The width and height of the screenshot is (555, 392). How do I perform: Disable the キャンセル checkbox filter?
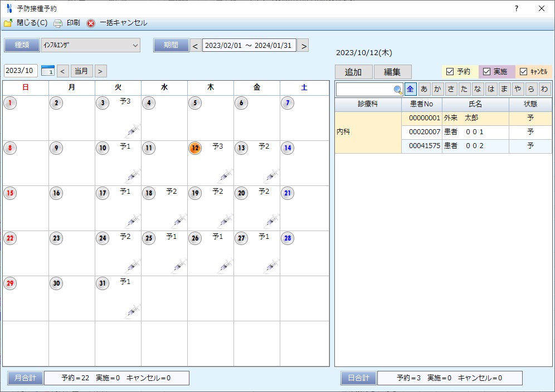click(x=523, y=71)
